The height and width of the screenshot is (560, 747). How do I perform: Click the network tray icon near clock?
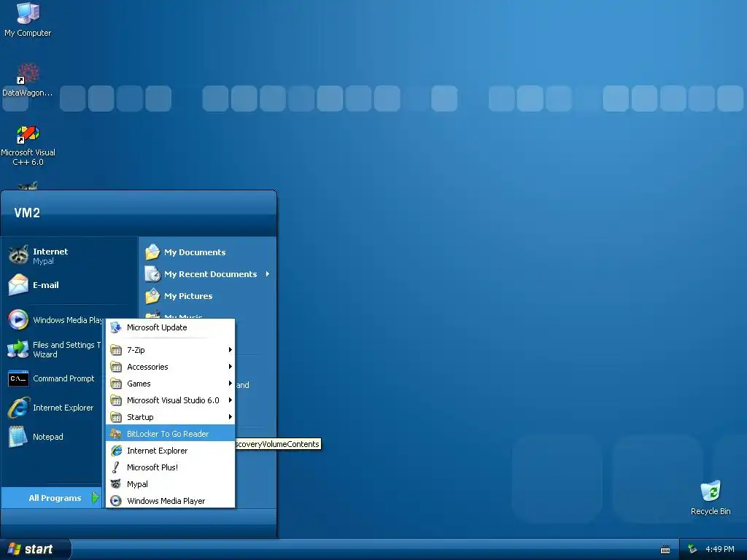692,550
